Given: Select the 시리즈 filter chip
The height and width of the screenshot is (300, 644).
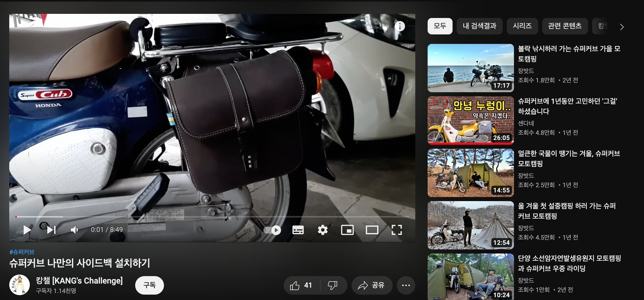Looking at the screenshot, I should [522, 26].
